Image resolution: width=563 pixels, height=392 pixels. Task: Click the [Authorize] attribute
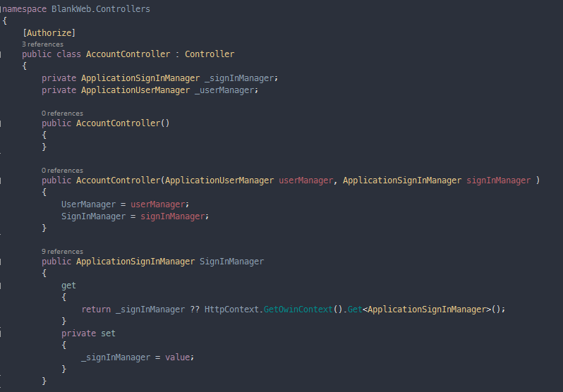tap(49, 32)
